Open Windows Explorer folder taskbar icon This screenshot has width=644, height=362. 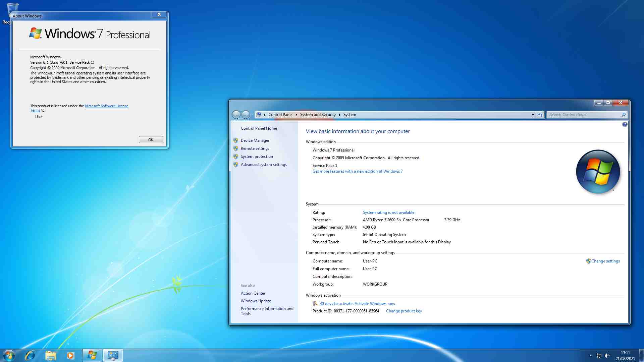tap(50, 355)
